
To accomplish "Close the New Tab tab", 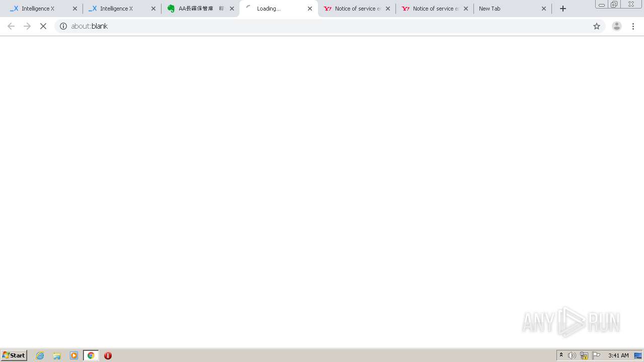I will click(544, 9).
